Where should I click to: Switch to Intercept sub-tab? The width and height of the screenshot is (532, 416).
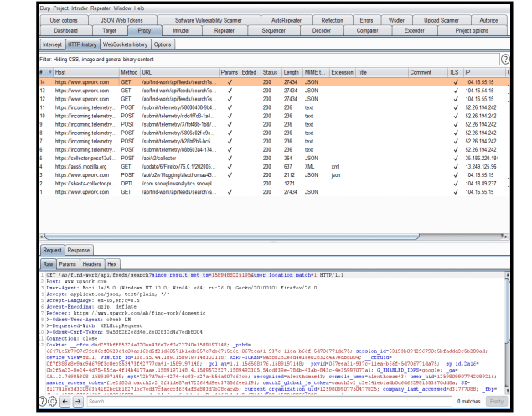pyautogui.click(x=52, y=44)
